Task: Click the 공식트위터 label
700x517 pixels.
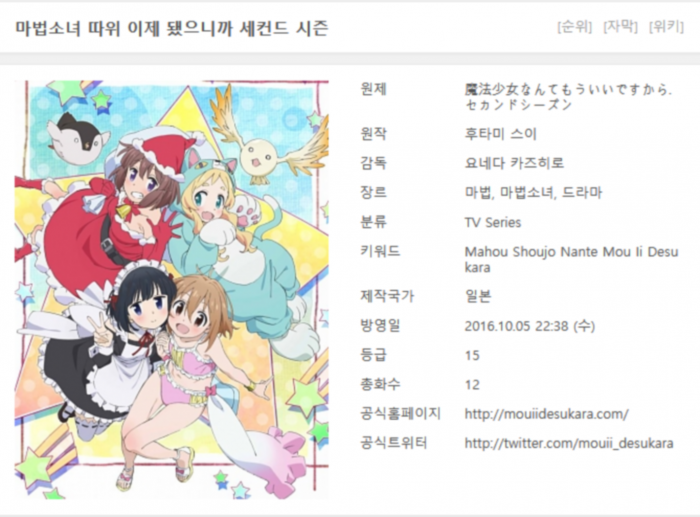Action: [x=394, y=443]
